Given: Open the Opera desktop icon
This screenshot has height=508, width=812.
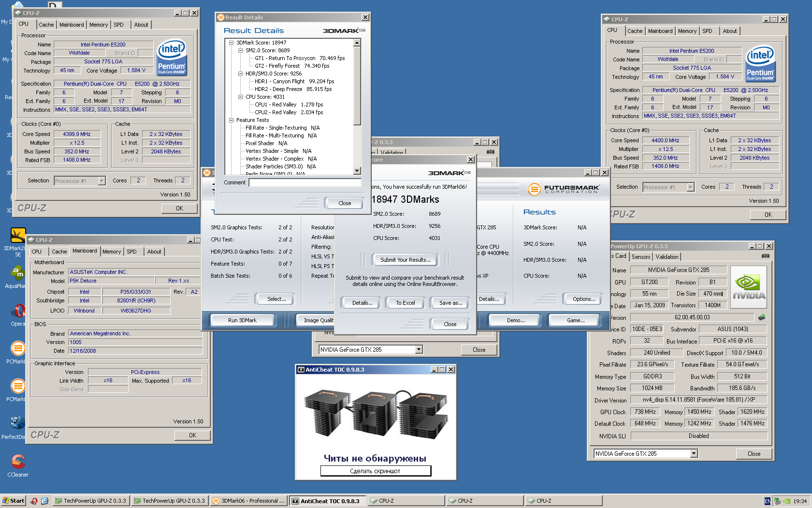Looking at the screenshot, I should pos(18,311).
